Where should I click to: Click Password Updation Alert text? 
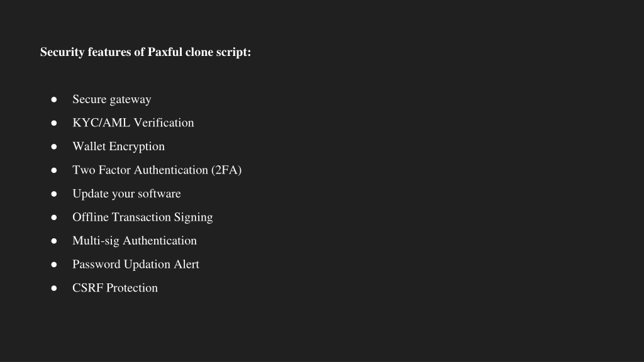click(x=136, y=265)
